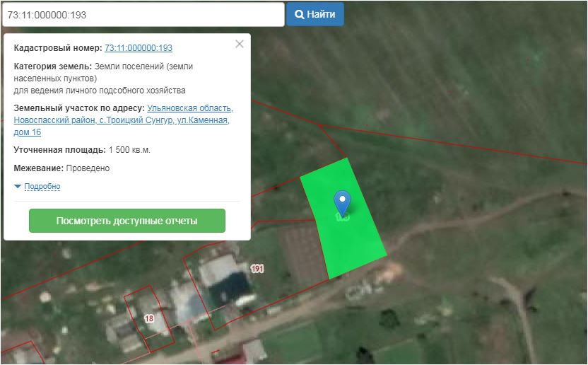Click parcel label 18 on map
The width and height of the screenshot is (588, 365).
(149, 318)
